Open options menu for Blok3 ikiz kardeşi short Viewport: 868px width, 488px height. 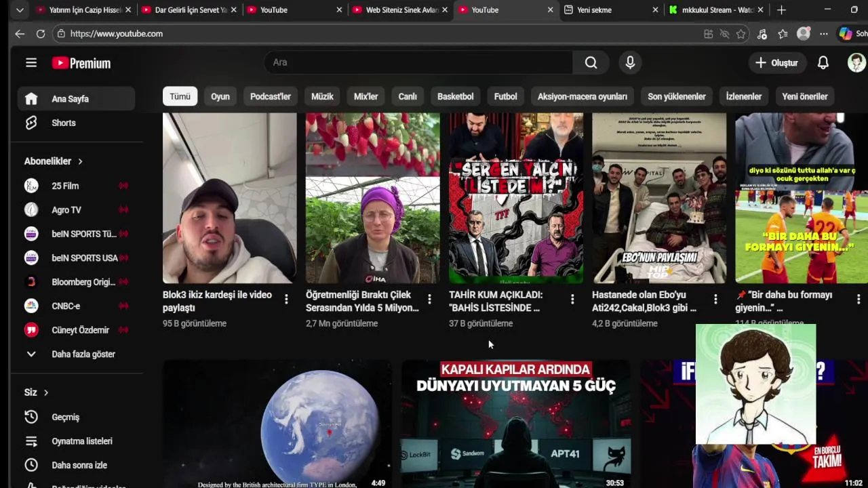pyautogui.click(x=286, y=299)
